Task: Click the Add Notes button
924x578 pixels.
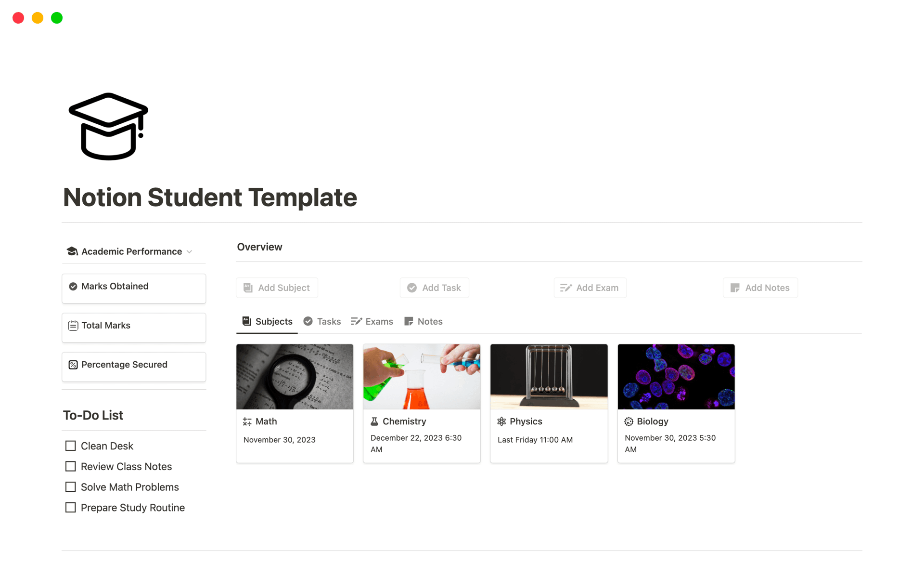Action: click(x=760, y=288)
